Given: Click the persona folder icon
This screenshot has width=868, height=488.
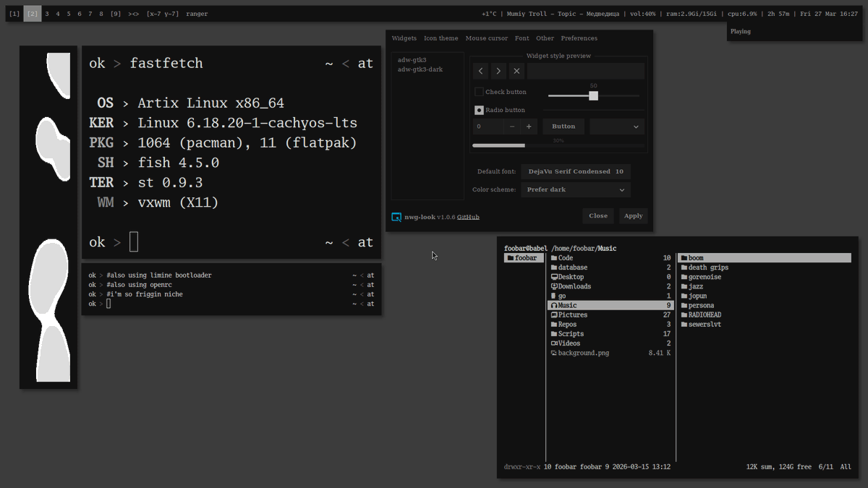Looking at the screenshot, I should click(x=684, y=306).
